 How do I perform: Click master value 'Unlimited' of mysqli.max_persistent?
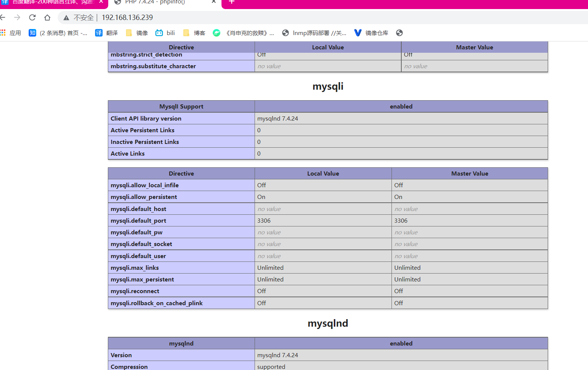tap(407, 279)
